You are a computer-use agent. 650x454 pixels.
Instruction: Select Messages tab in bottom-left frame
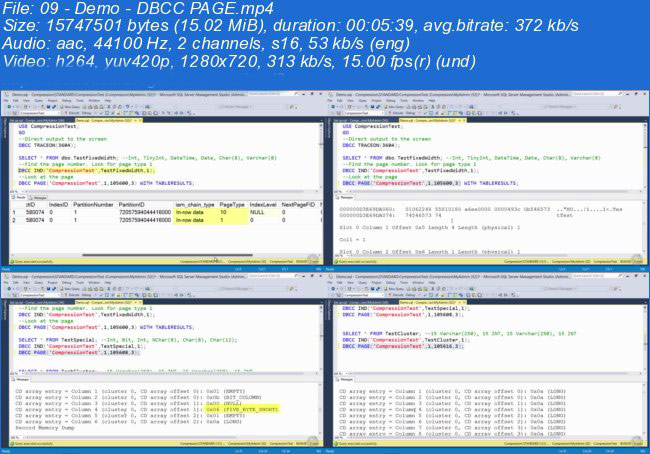tap(21, 379)
